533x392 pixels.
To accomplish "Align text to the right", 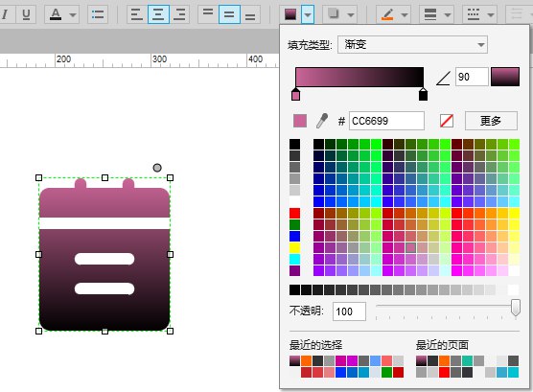I will 179,14.
